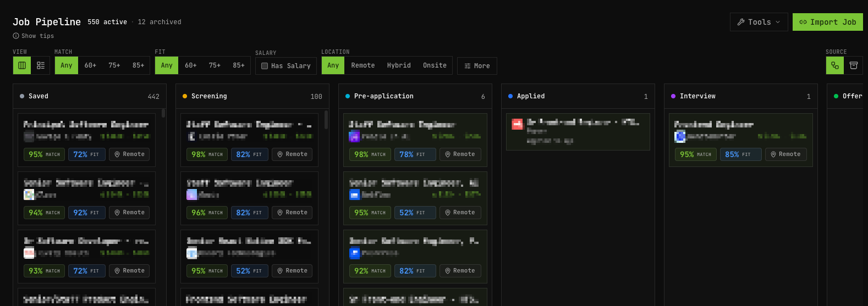868x306 pixels.
Task: Click the 98% MATCH badge in Screening column
Action: [207, 154]
